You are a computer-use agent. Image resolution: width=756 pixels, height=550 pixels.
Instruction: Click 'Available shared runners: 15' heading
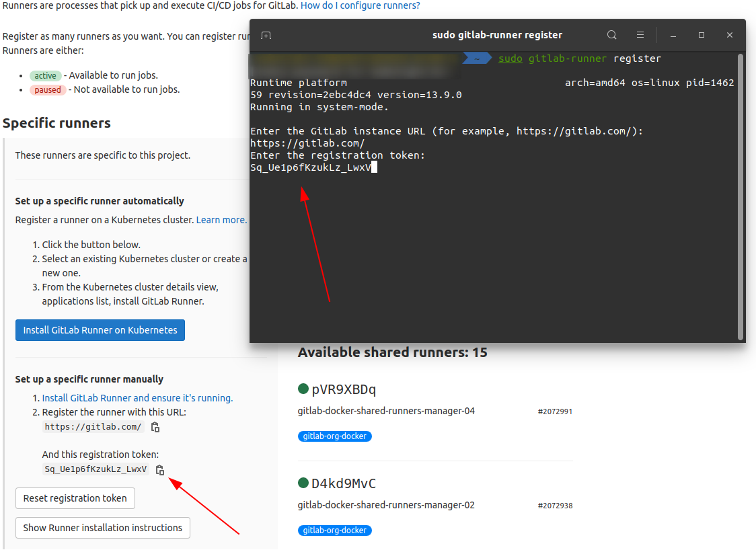click(x=393, y=352)
